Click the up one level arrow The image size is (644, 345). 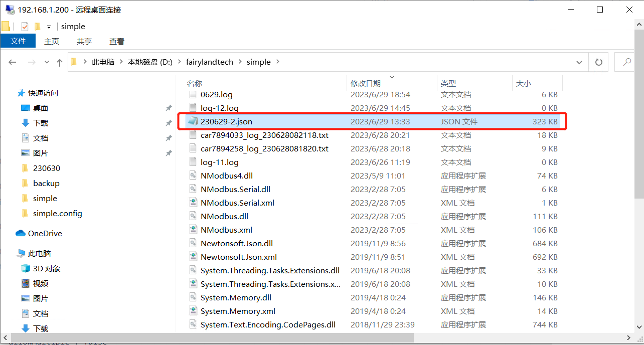tap(60, 62)
